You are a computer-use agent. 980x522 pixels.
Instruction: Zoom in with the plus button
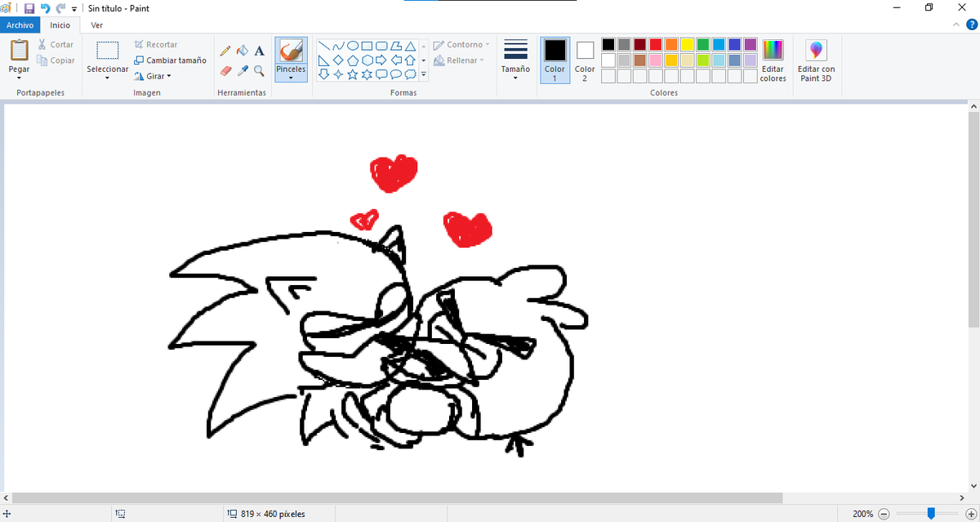pyautogui.click(x=970, y=514)
